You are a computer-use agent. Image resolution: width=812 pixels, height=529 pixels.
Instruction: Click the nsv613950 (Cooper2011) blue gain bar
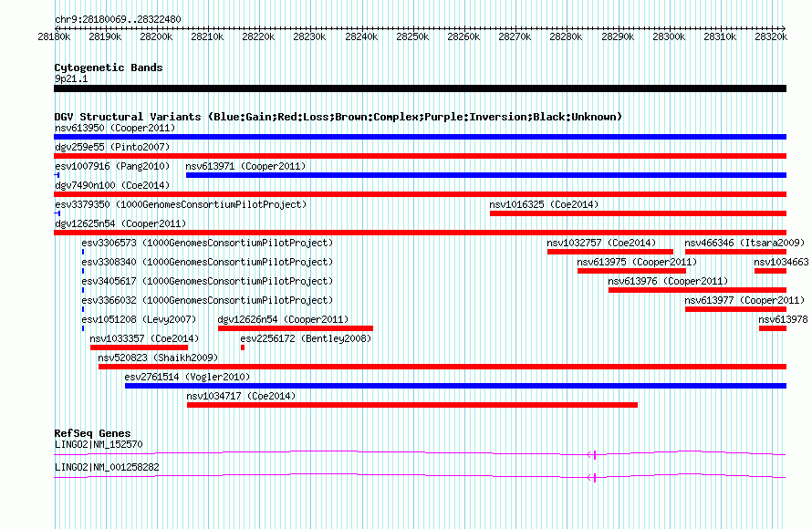tap(420, 137)
